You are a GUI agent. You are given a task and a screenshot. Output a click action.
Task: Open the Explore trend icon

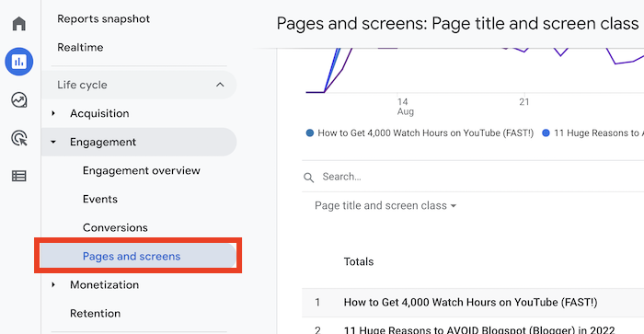19,99
